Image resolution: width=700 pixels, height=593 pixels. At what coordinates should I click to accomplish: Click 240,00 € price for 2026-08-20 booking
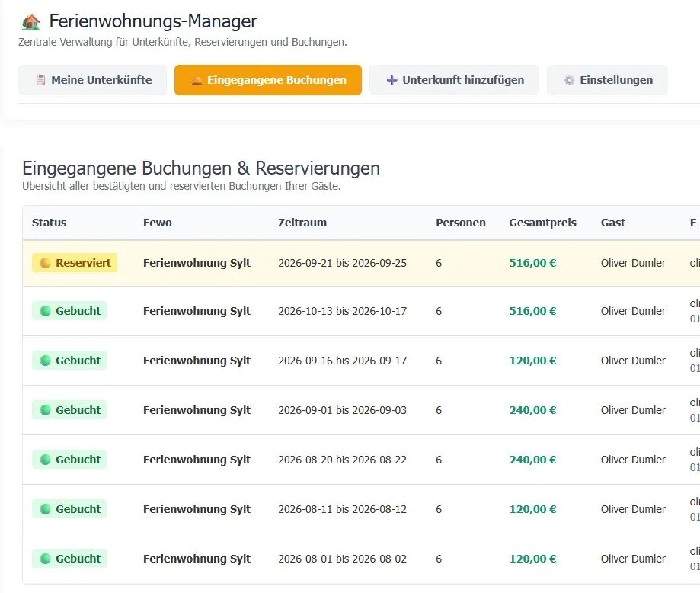[x=532, y=460]
